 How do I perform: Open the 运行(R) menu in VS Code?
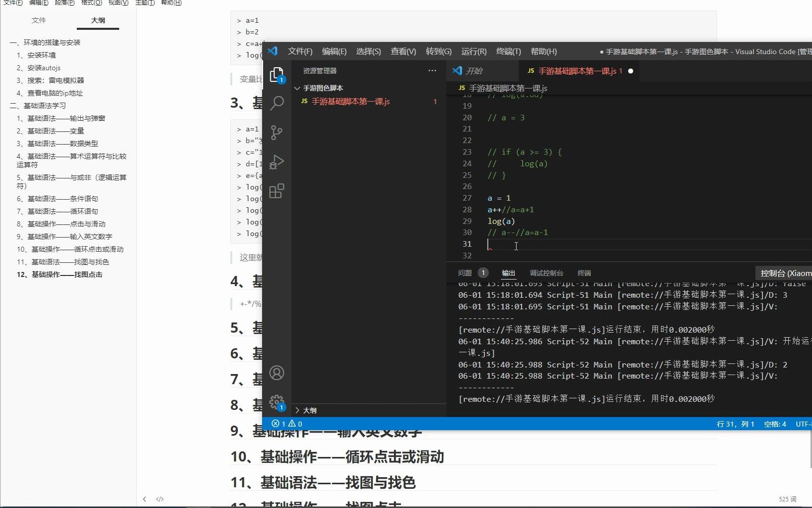tap(473, 51)
